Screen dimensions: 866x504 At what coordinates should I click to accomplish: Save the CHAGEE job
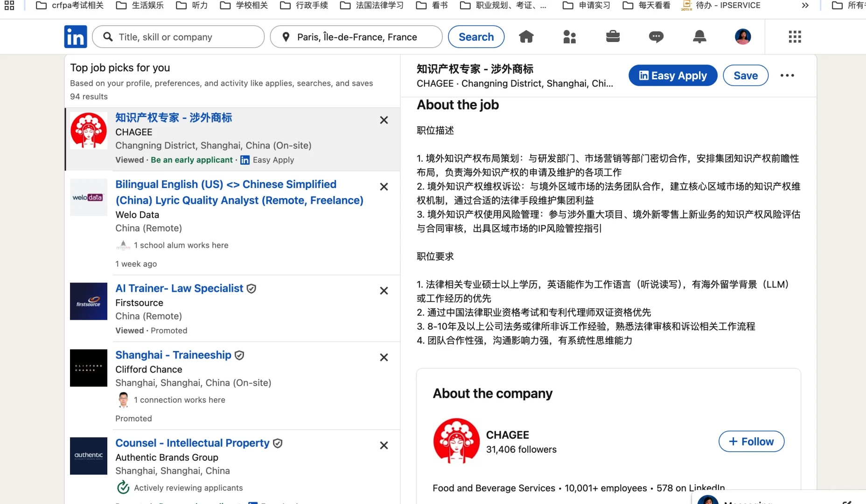[x=746, y=76]
